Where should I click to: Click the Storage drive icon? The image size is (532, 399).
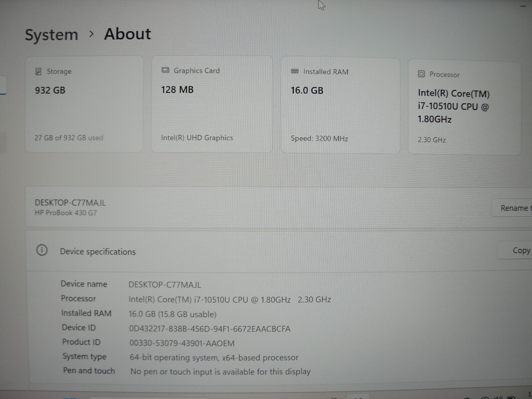(39, 71)
